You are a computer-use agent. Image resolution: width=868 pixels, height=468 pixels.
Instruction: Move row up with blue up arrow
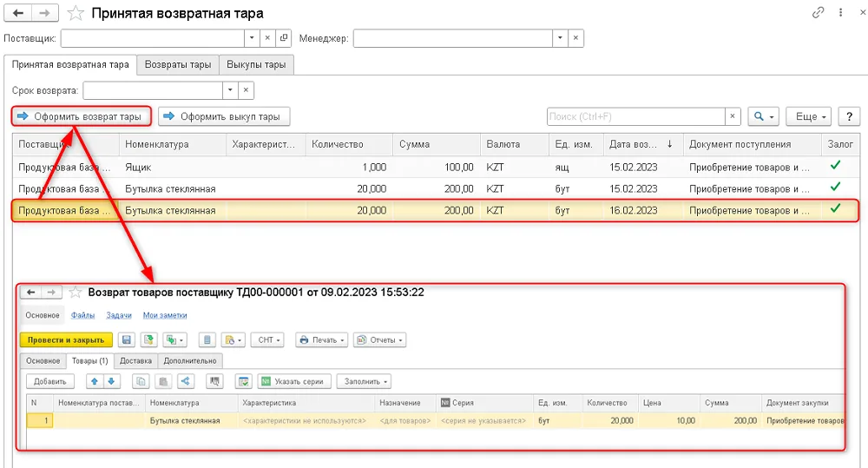coord(95,381)
